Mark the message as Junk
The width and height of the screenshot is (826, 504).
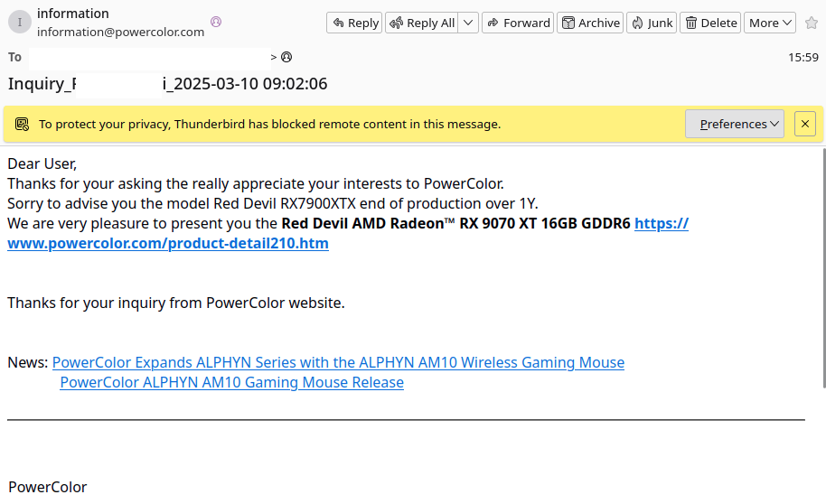point(652,23)
